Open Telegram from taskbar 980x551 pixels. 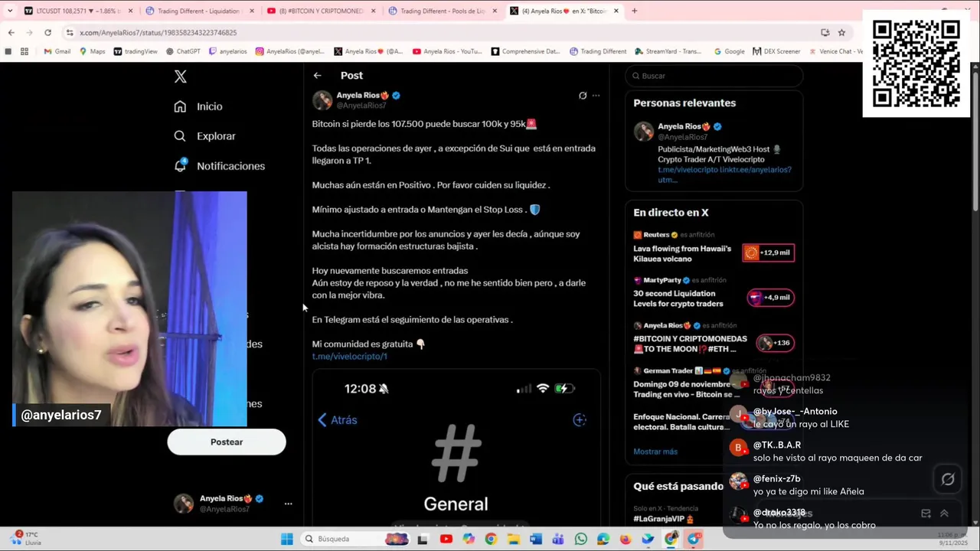(x=694, y=539)
